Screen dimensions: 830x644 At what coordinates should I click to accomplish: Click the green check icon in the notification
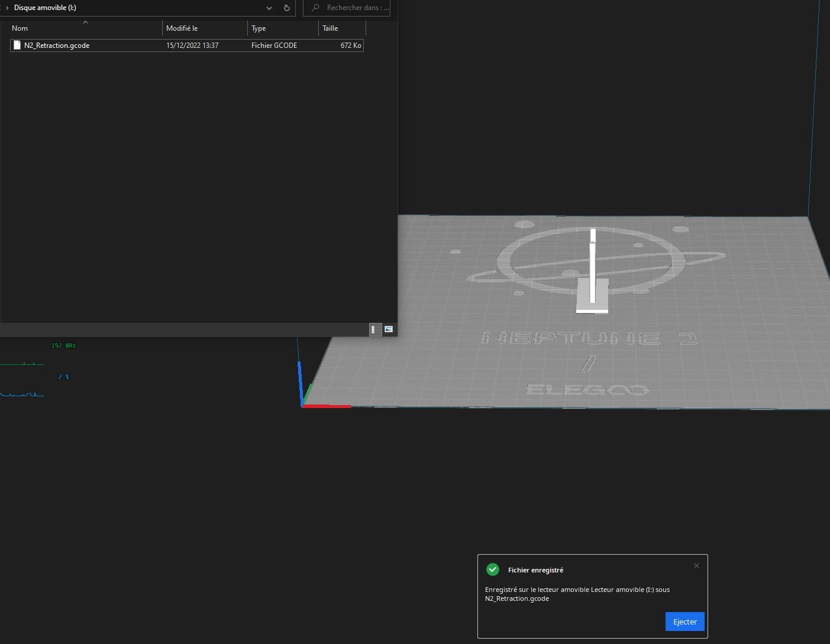[x=493, y=569]
